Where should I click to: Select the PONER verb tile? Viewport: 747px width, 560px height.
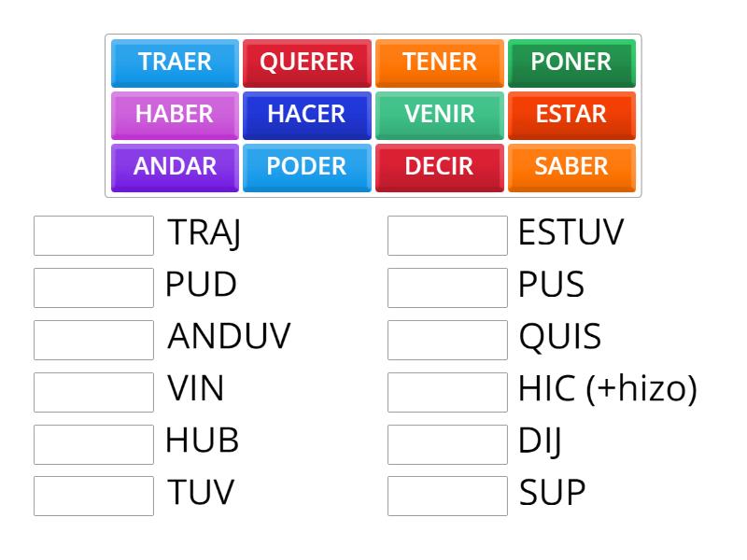click(x=571, y=62)
